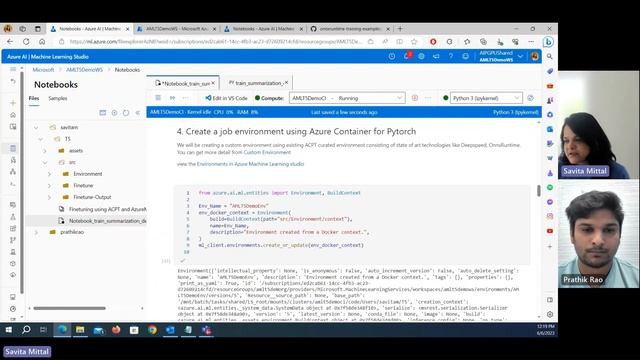Collapse the T5 folder
640x360 pixels.
pyautogui.click(x=40, y=139)
